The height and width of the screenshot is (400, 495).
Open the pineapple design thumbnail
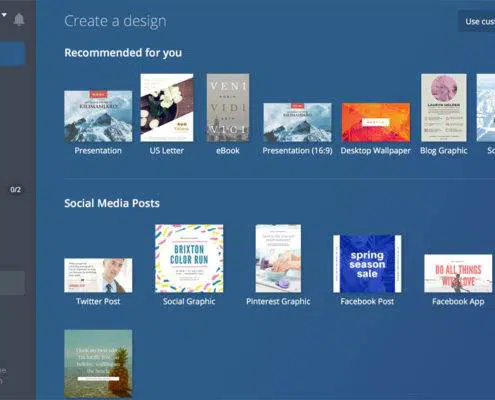98,364
